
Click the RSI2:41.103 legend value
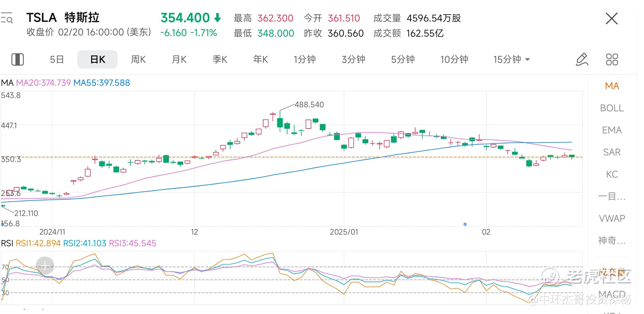tap(85, 243)
